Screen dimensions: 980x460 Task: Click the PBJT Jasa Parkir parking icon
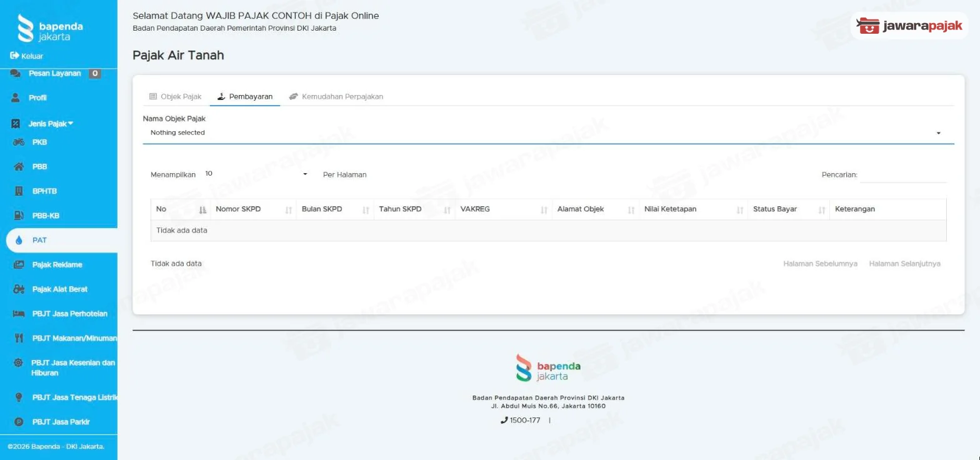click(19, 422)
